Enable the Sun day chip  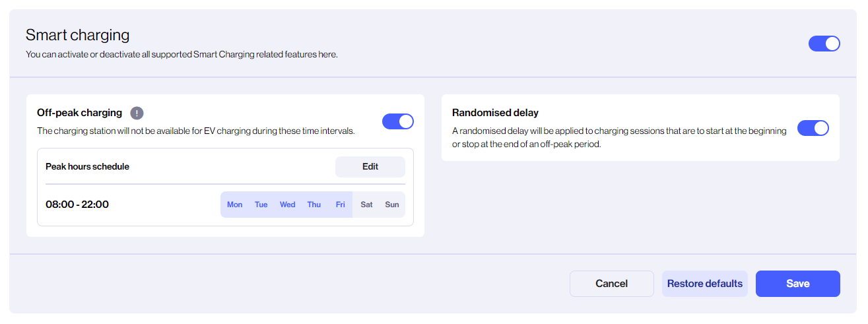pyautogui.click(x=392, y=205)
